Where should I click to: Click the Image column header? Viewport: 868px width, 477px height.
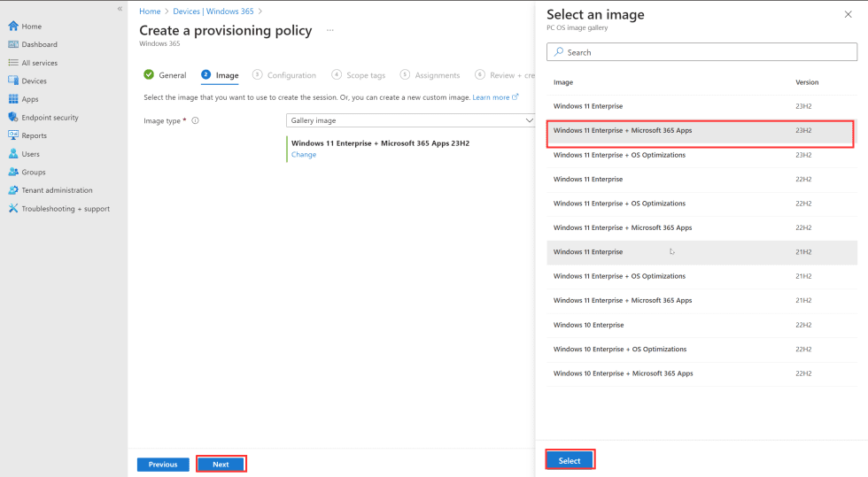pos(563,82)
